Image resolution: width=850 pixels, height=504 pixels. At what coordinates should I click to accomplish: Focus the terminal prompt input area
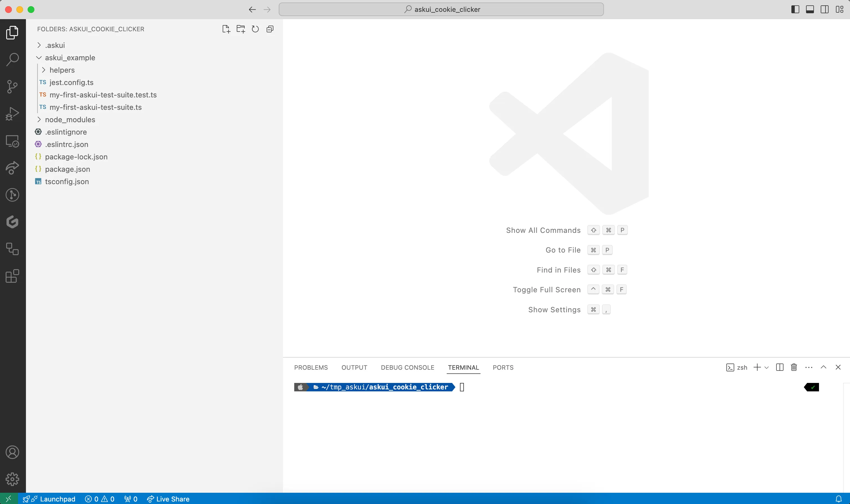(462, 387)
